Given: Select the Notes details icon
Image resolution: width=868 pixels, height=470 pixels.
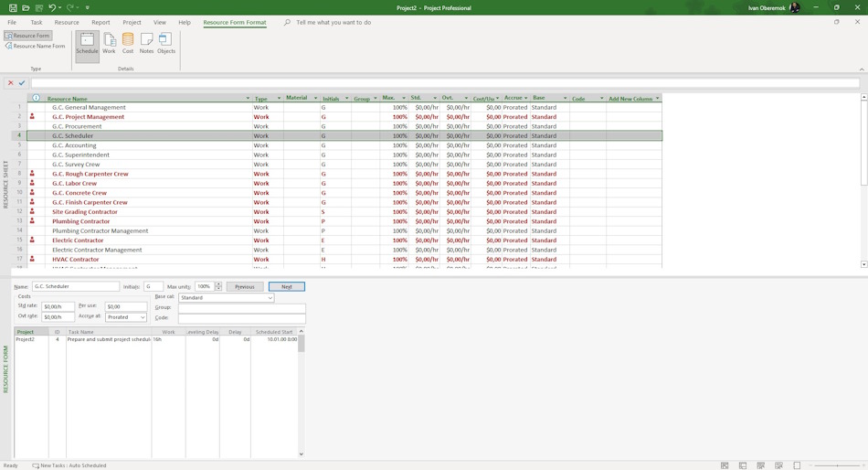Looking at the screenshot, I should tap(146, 44).
